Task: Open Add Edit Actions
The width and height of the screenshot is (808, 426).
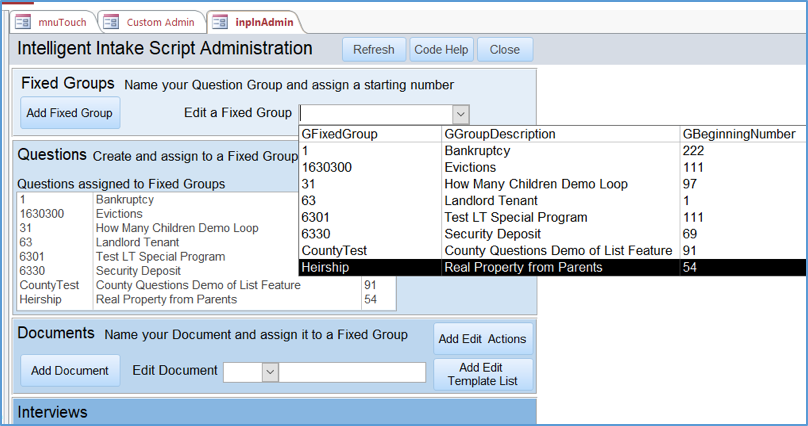Action: point(482,339)
